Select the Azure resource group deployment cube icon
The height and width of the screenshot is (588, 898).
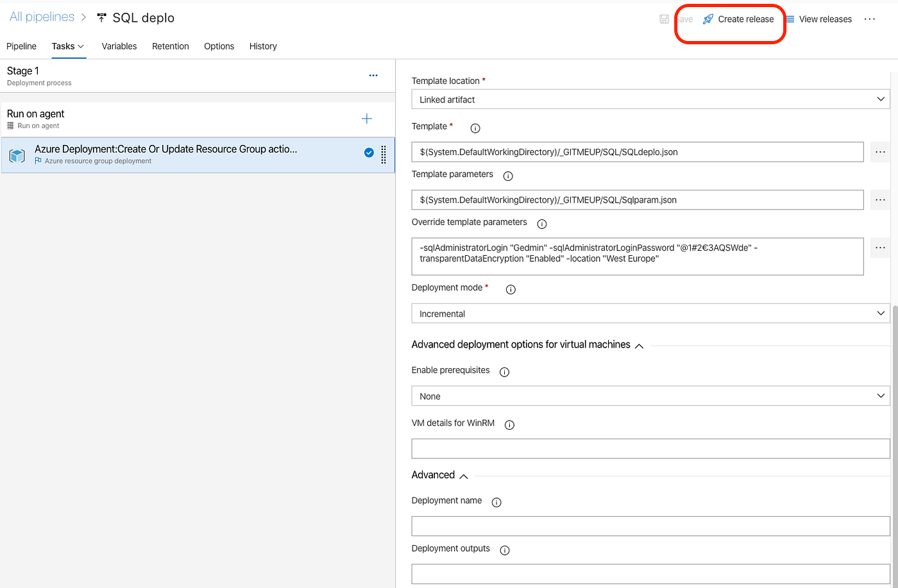click(x=16, y=155)
